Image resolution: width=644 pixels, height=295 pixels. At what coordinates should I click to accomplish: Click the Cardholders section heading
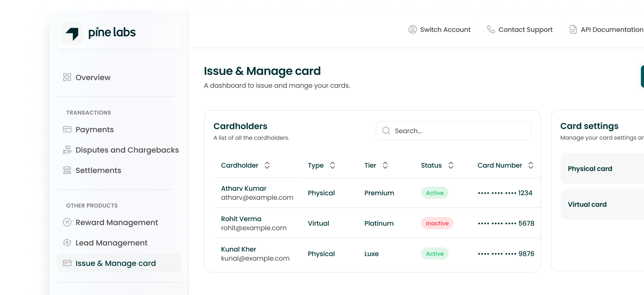240,126
